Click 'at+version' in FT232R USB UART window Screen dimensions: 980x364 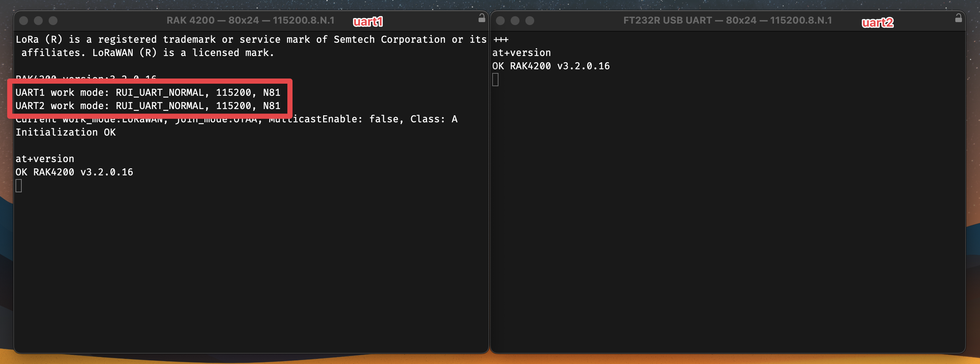pos(522,53)
